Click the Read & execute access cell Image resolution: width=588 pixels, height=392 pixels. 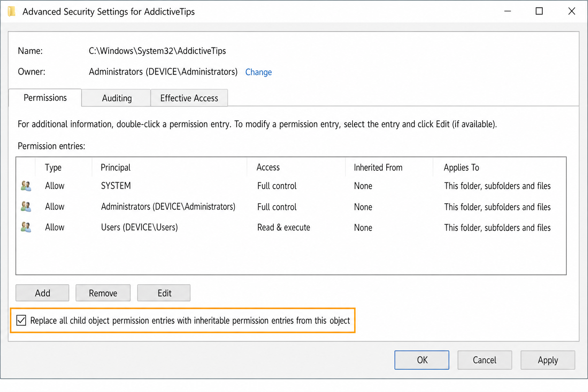click(x=284, y=227)
